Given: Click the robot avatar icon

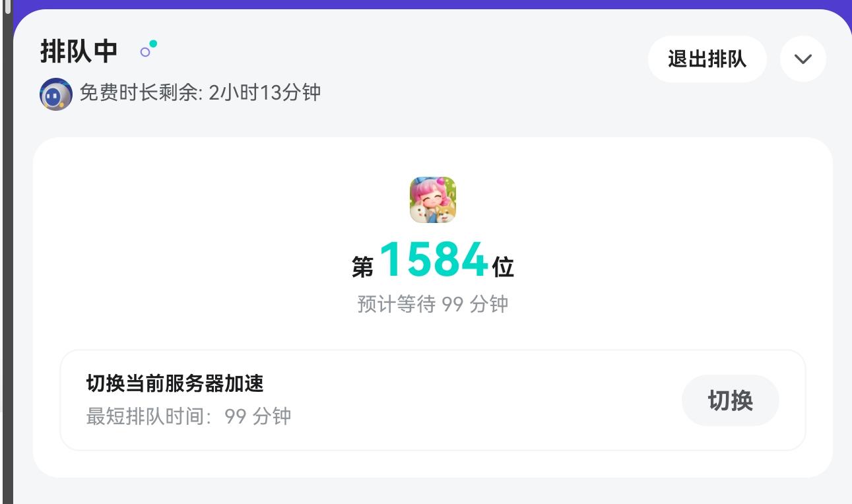Looking at the screenshot, I should coord(56,94).
